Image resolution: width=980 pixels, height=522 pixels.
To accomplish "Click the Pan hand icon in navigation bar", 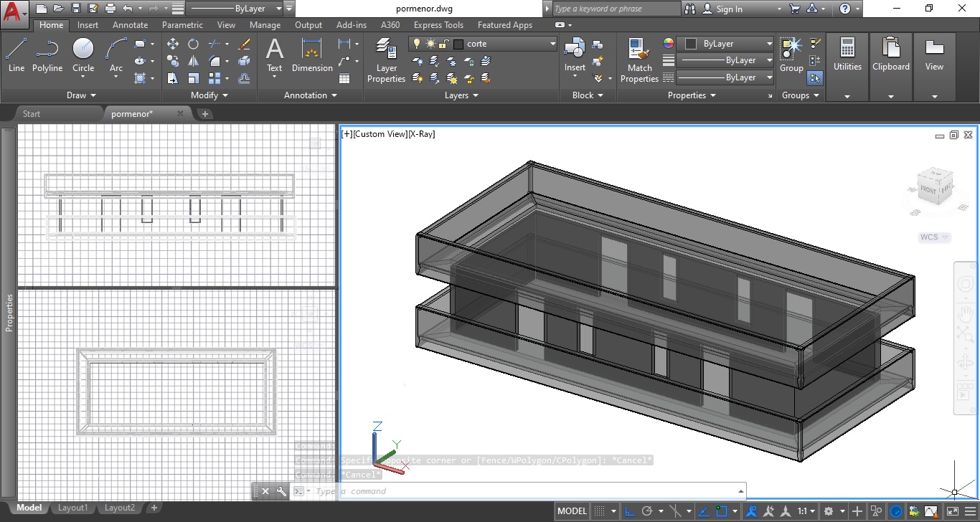I will 965,313.
